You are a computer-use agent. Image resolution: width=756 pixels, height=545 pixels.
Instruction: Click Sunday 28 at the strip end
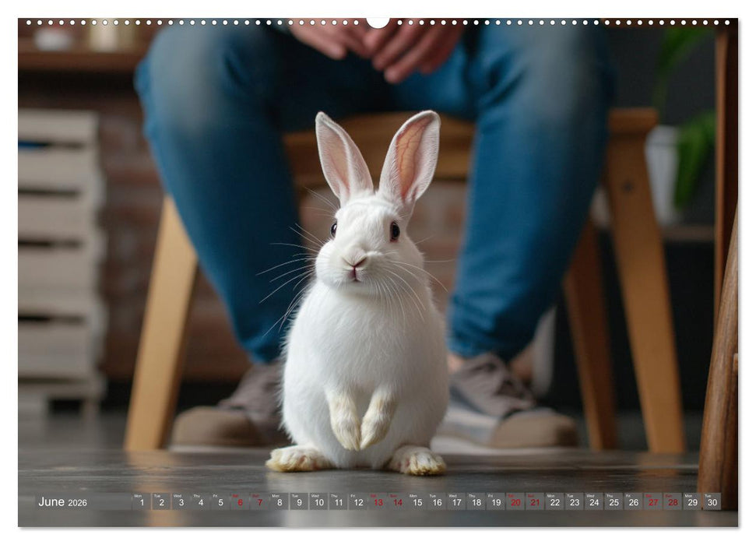(x=671, y=505)
